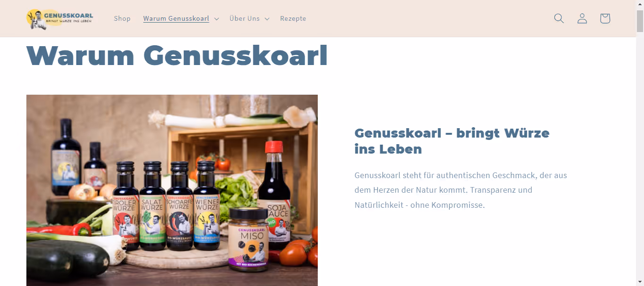
Task: Click the Warum Genusskoarl page heading
Action: (x=177, y=56)
